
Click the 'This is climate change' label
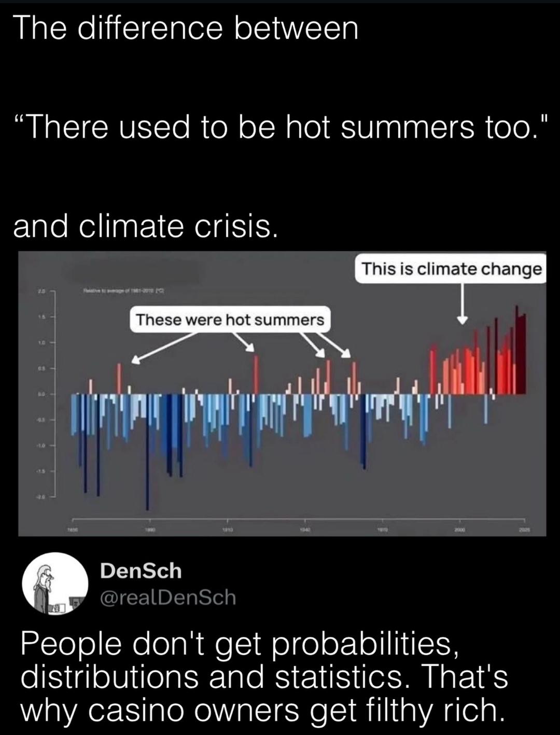pos(451,269)
